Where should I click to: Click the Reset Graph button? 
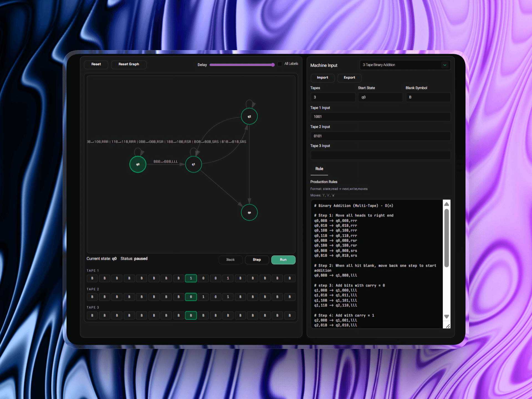[129, 64]
